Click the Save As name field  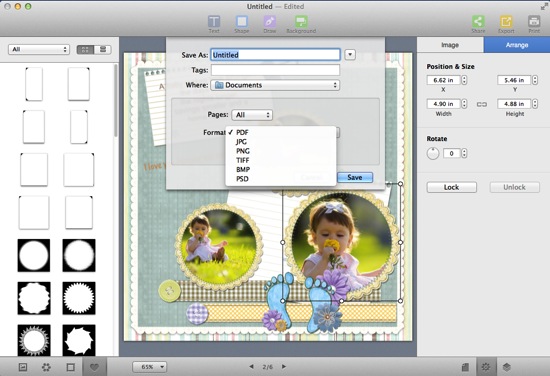coord(275,55)
